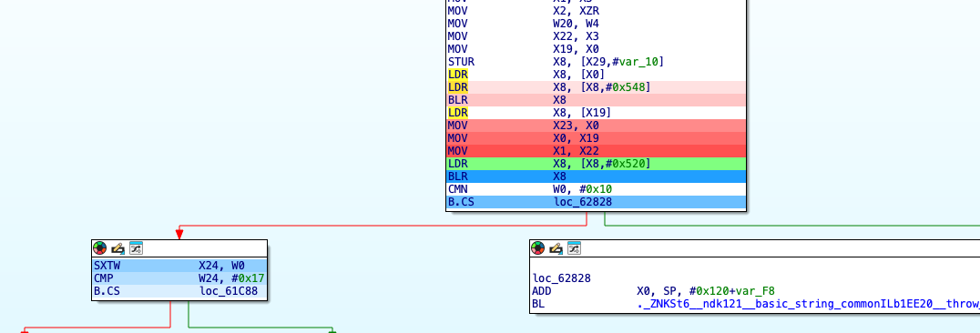
Task: Select the pink-highlighted BLR X8 line
Action: point(596,100)
